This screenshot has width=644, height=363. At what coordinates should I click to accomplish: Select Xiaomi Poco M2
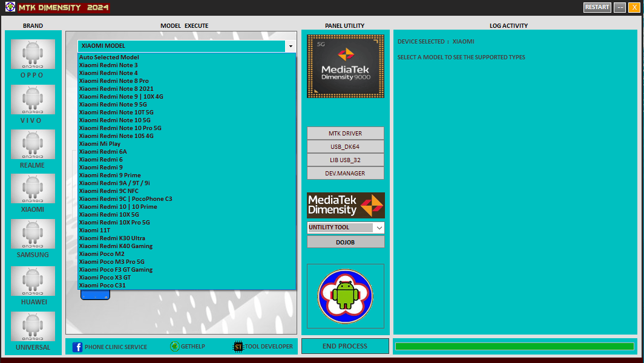[x=186, y=253]
